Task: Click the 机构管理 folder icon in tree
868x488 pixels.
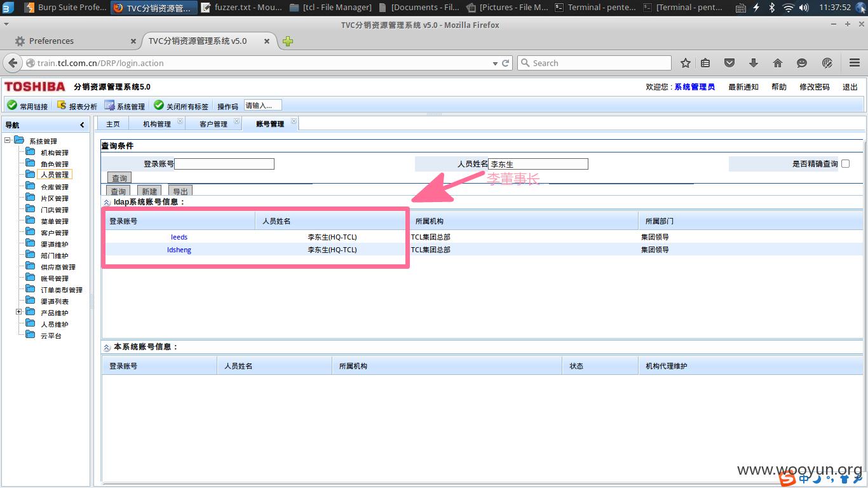Action: (30, 152)
